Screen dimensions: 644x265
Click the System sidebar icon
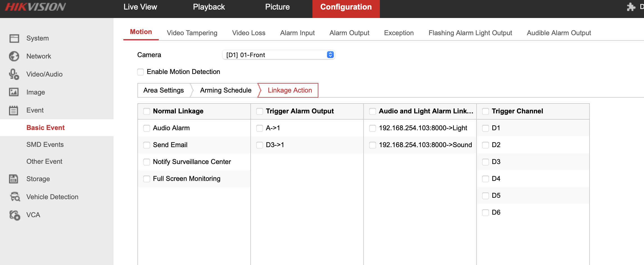click(x=14, y=38)
